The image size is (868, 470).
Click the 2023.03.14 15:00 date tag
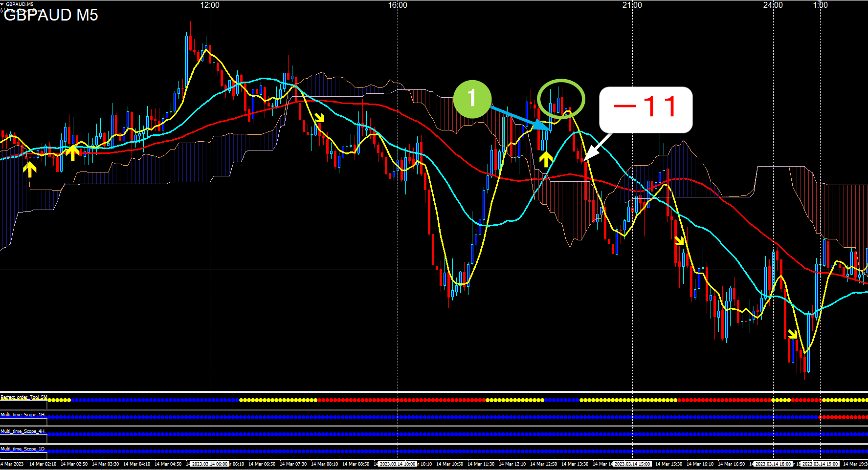pos(632,464)
